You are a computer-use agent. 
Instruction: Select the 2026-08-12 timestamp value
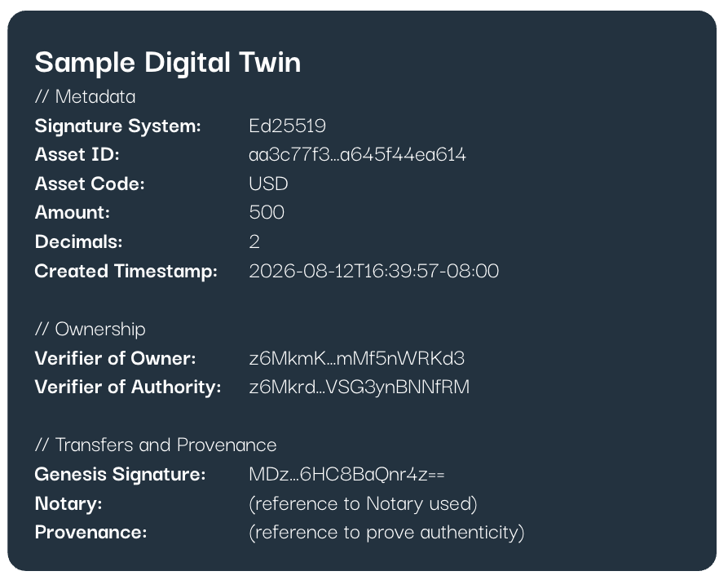click(x=373, y=271)
